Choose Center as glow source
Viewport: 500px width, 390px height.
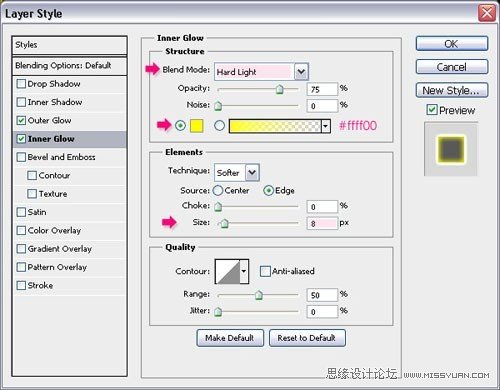tap(218, 190)
